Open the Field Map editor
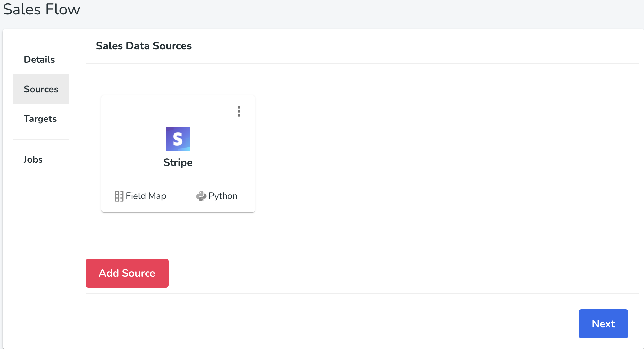 point(140,196)
